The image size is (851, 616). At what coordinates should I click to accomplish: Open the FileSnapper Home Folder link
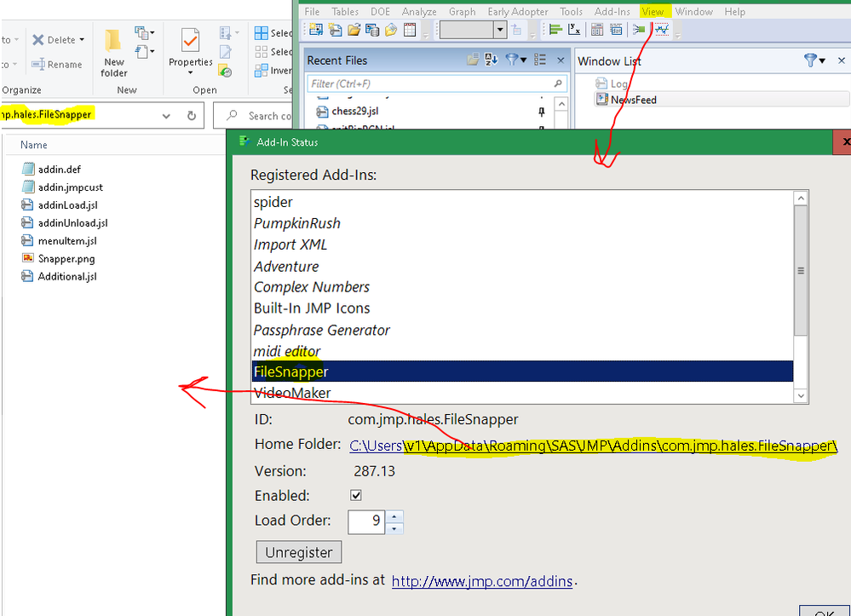coord(593,446)
